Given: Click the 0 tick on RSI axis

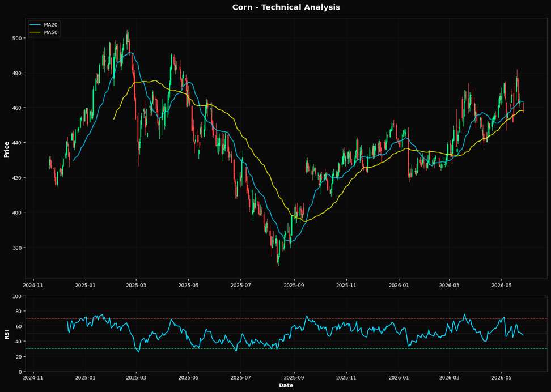Looking at the screenshot, I should click(x=21, y=372).
